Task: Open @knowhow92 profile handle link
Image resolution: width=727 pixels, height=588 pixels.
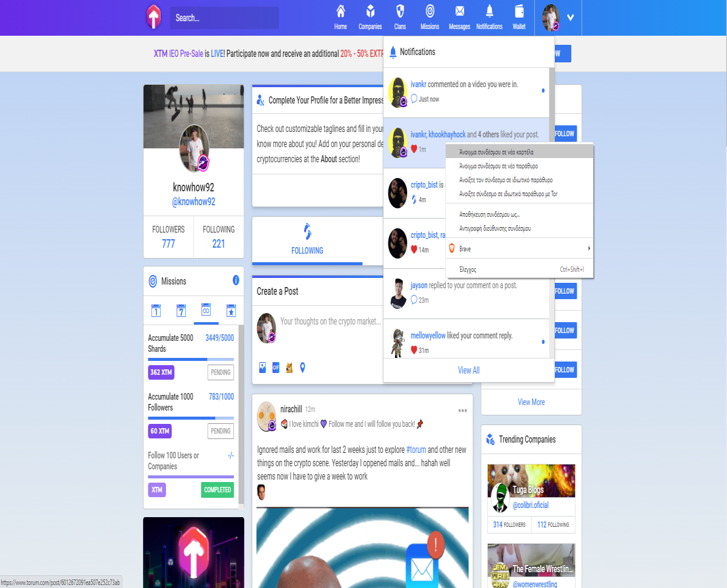Action: (x=194, y=202)
